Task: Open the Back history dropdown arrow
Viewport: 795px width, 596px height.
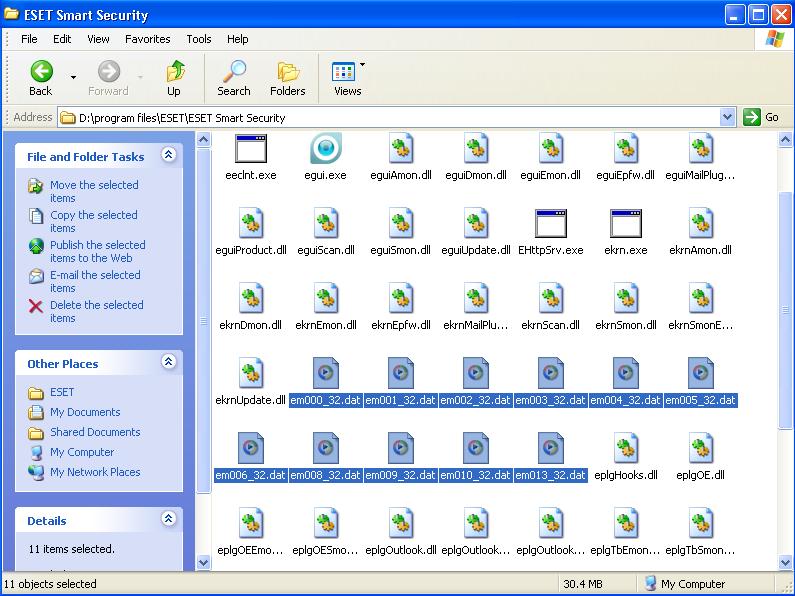Action: (74, 78)
